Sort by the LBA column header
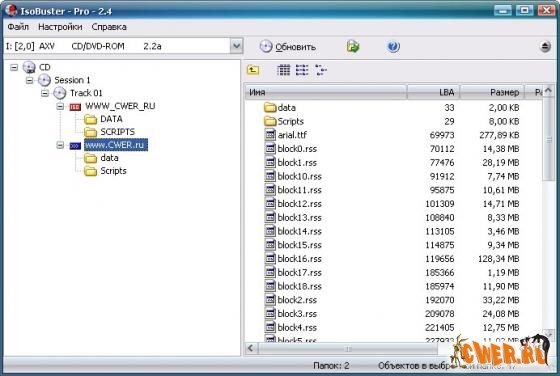560x376 pixels. (x=433, y=92)
